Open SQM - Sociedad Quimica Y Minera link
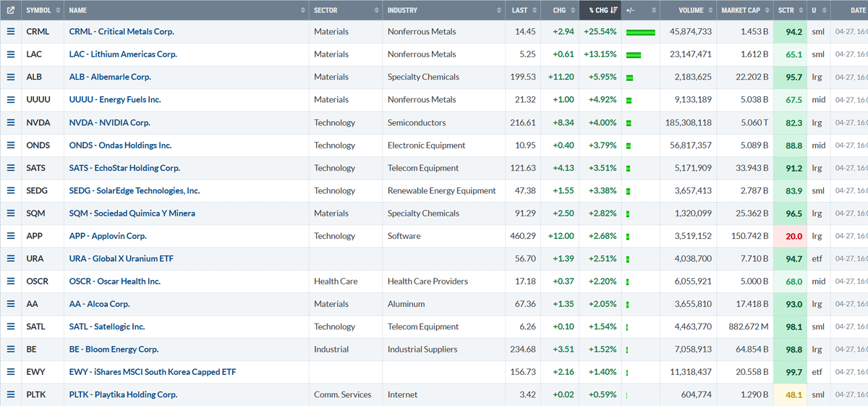868x406 pixels. click(x=132, y=213)
